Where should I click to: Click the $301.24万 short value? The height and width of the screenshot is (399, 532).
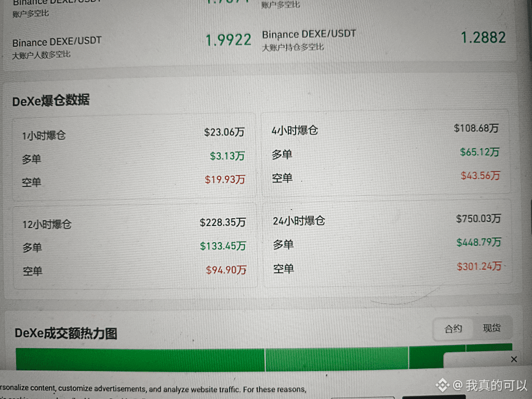point(479,267)
